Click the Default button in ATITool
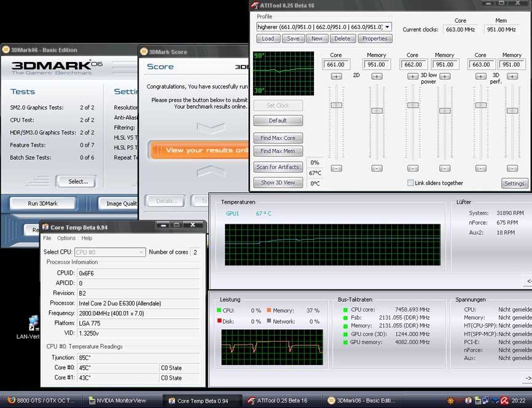This screenshot has width=532, height=408. click(278, 120)
